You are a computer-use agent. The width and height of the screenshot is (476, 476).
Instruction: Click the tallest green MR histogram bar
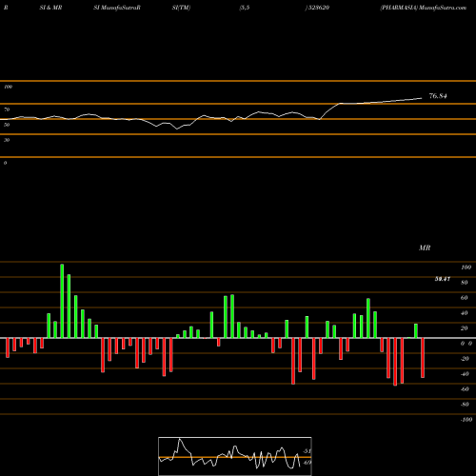coord(62,301)
